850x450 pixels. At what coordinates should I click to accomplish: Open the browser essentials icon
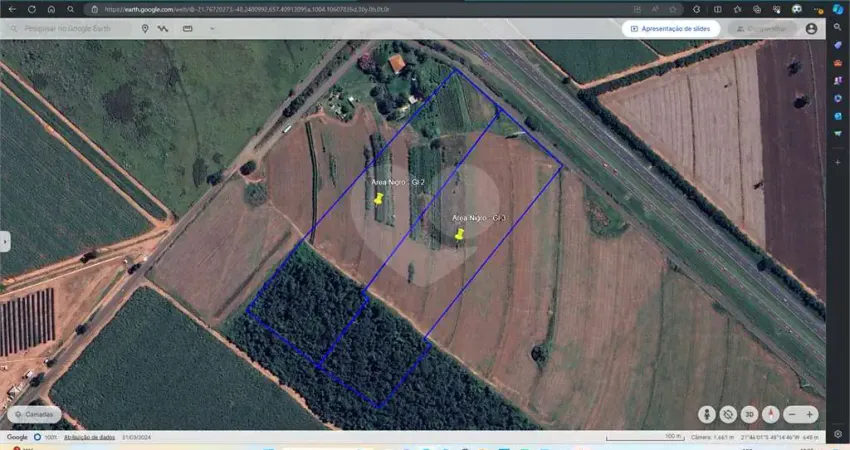(x=776, y=9)
